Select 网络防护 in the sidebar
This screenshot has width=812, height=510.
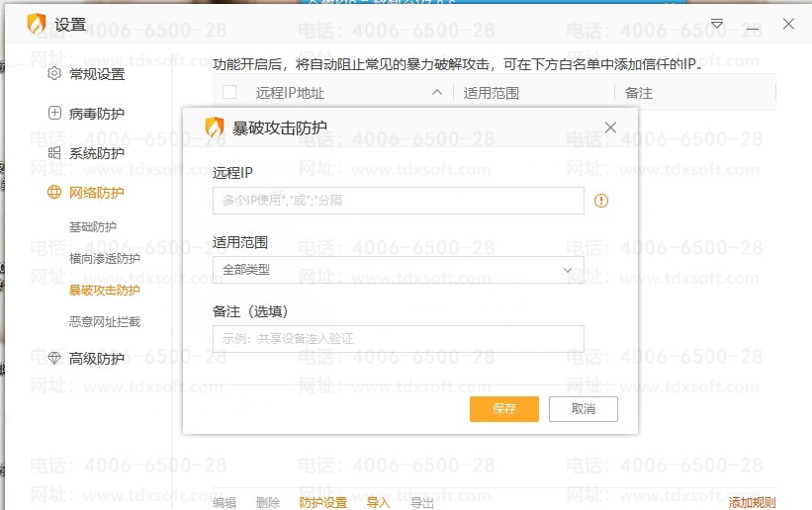click(x=97, y=193)
